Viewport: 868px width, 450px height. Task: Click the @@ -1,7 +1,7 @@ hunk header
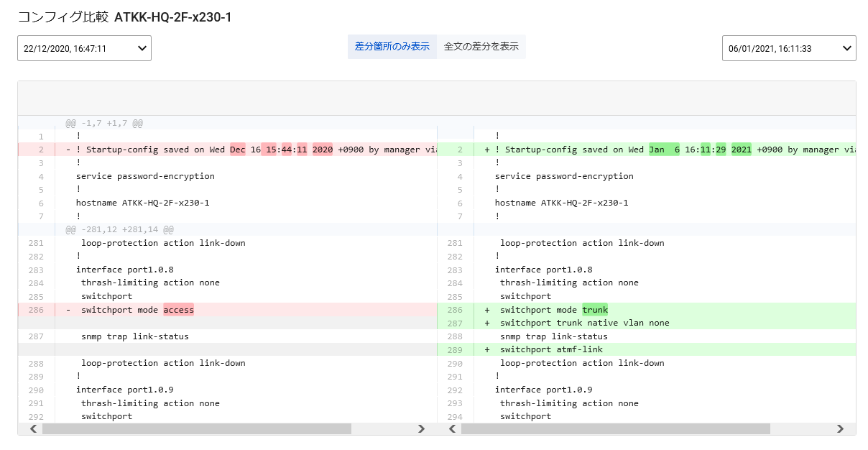[104, 123]
